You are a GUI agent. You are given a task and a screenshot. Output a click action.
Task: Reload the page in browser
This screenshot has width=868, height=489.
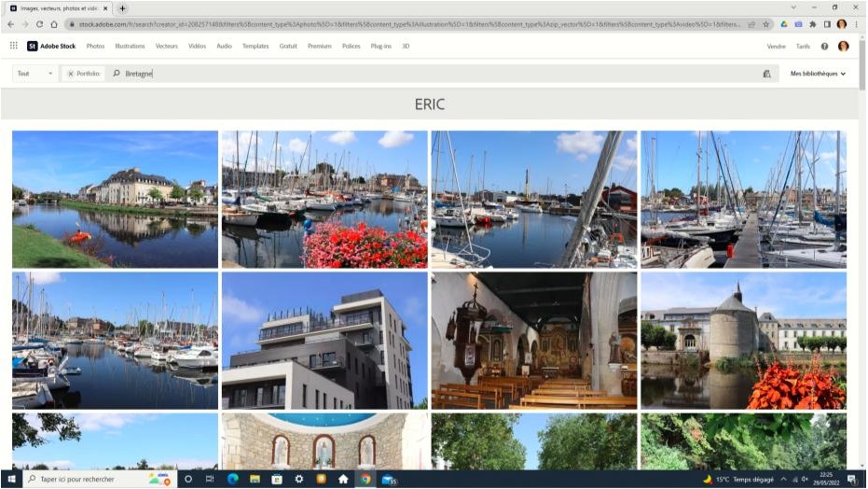point(39,24)
